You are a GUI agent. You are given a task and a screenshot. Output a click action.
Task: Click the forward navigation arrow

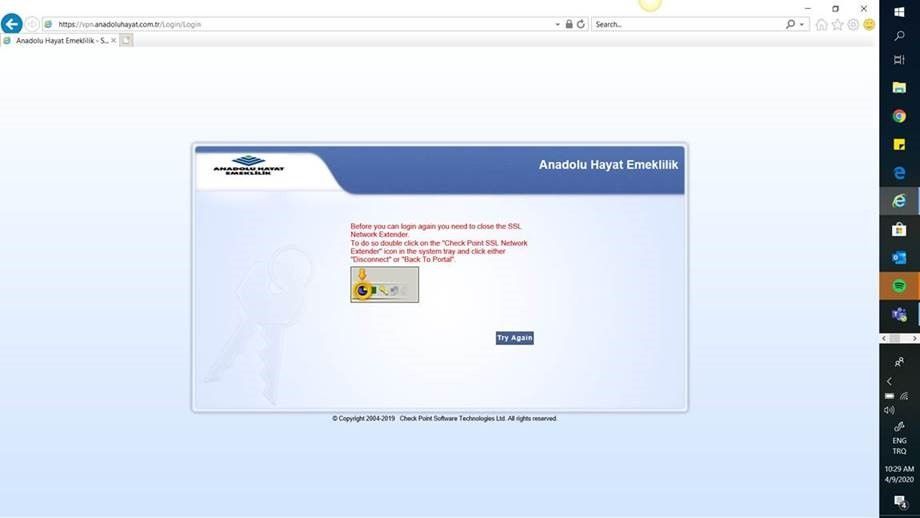coord(32,24)
